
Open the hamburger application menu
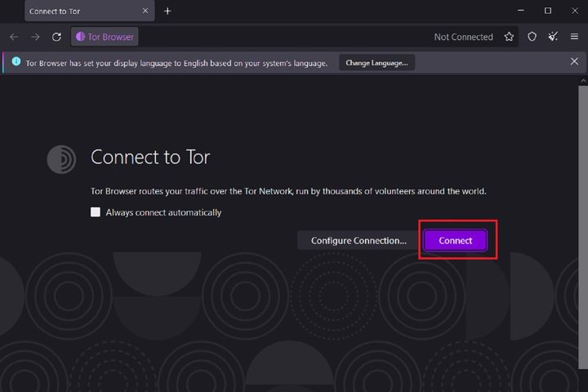click(574, 37)
